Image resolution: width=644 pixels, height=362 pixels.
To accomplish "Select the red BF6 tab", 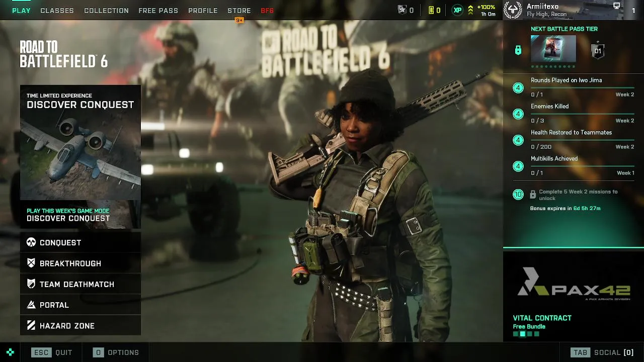I will (267, 11).
